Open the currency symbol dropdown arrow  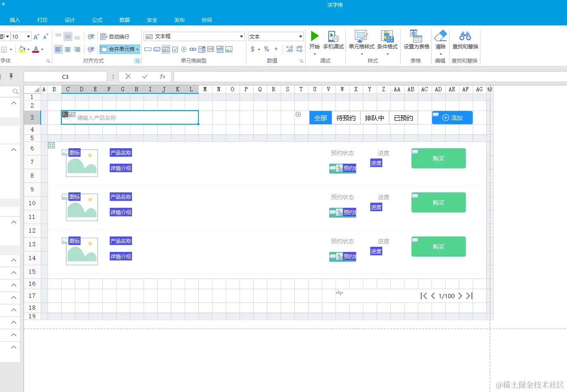tap(259, 50)
